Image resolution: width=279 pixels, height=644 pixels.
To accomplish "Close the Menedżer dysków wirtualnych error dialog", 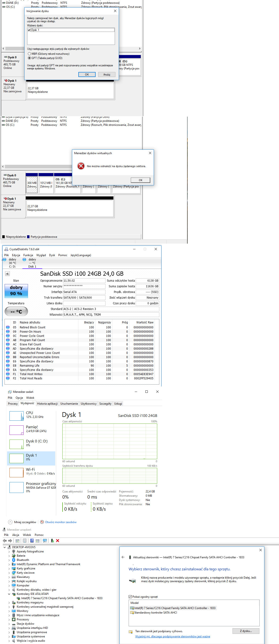I will 150,153.
